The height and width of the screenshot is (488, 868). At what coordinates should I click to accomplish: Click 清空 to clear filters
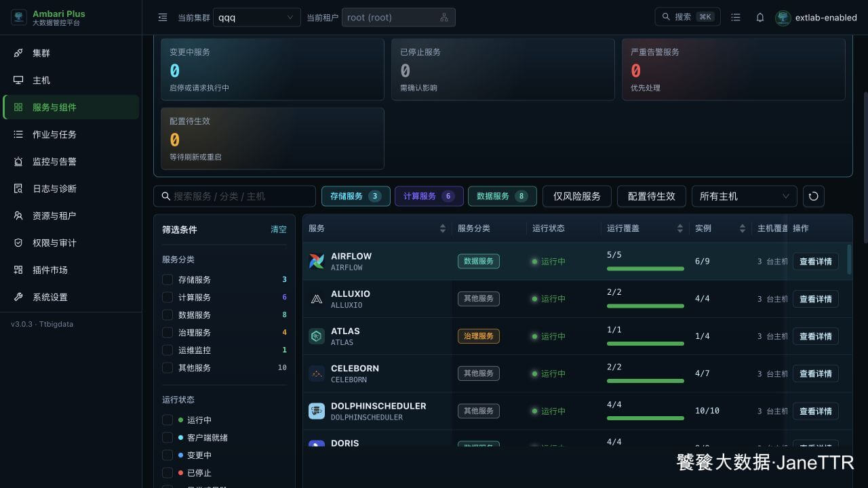pyautogui.click(x=279, y=230)
